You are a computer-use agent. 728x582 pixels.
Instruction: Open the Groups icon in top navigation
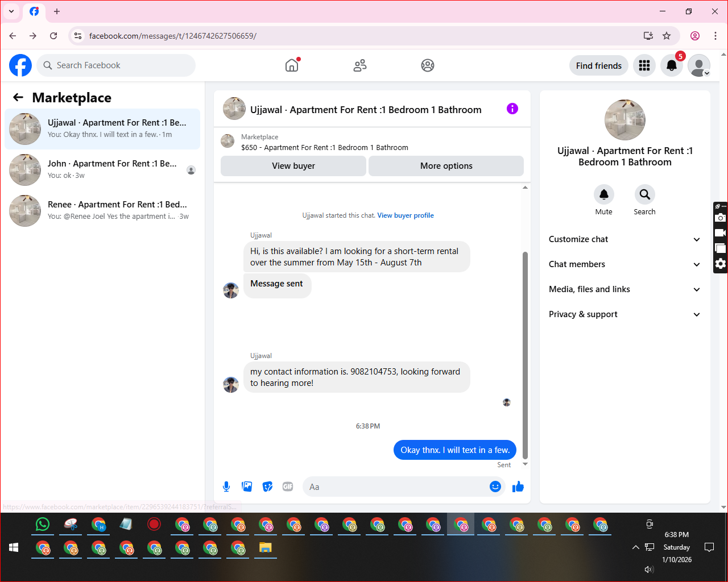click(x=428, y=65)
